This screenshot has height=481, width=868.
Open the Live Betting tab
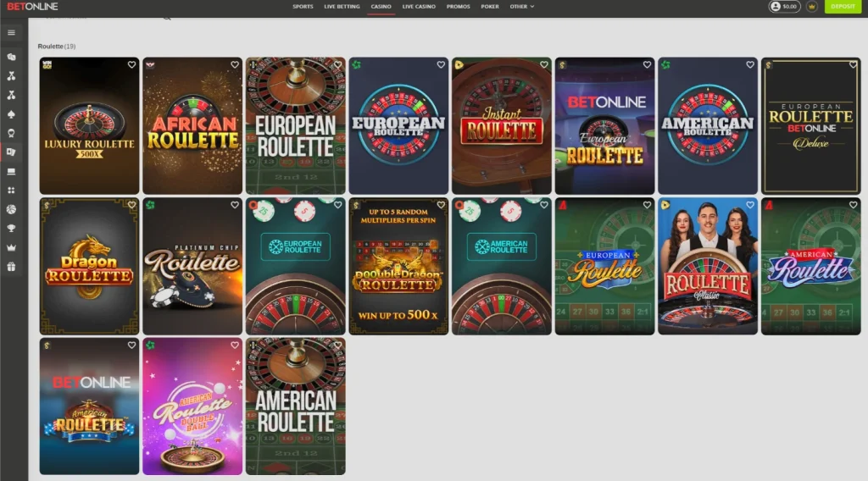[342, 7]
